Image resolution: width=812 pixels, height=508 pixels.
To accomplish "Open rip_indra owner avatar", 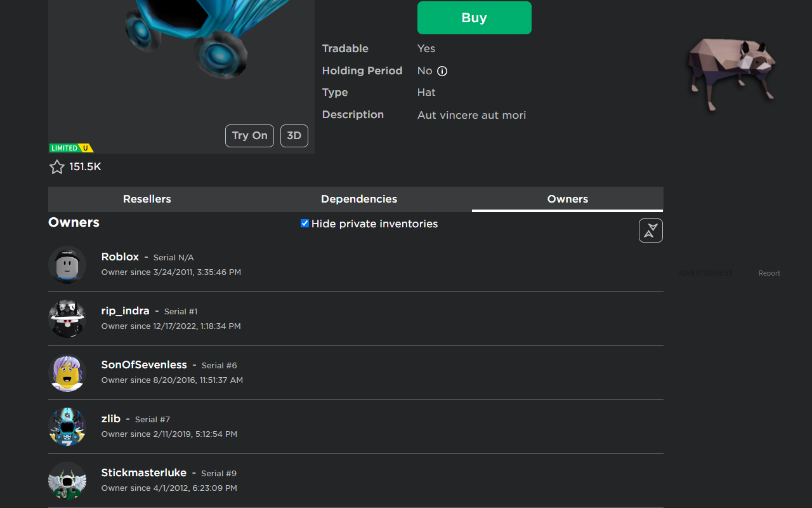I will 67,319.
